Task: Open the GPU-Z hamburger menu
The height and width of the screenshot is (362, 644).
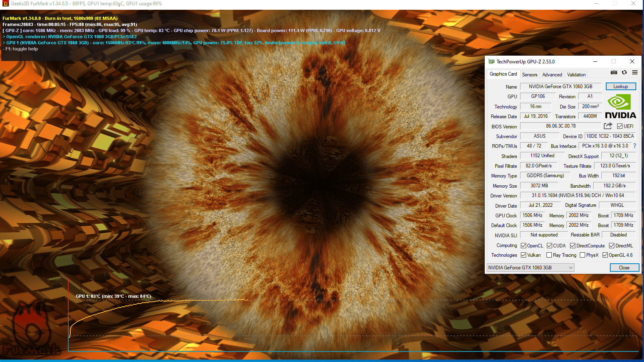Action: [x=635, y=73]
